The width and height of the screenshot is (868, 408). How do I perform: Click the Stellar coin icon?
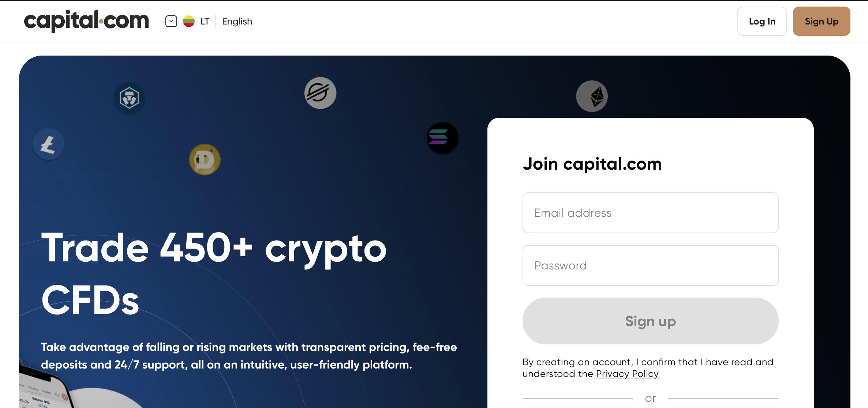[320, 93]
